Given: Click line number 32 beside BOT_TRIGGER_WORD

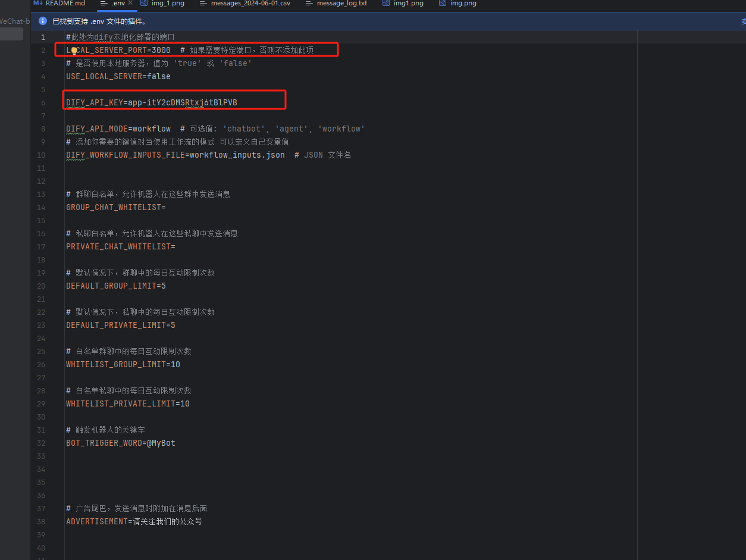Looking at the screenshot, I should pos(40,443).
